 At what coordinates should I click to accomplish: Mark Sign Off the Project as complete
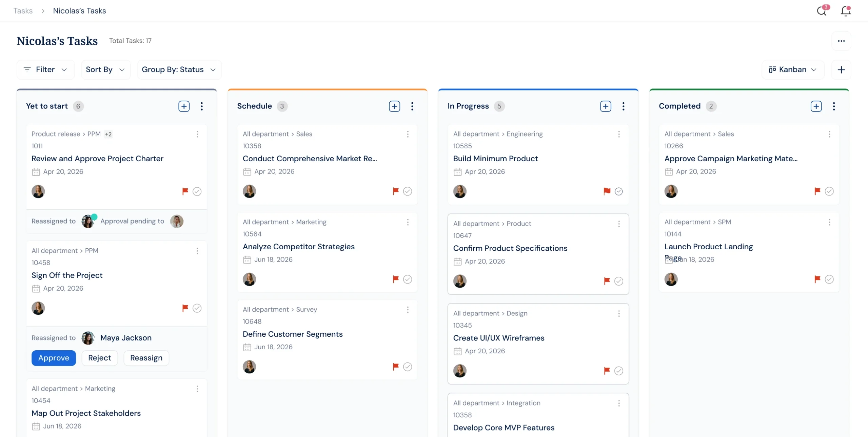[x=197, y=308]
